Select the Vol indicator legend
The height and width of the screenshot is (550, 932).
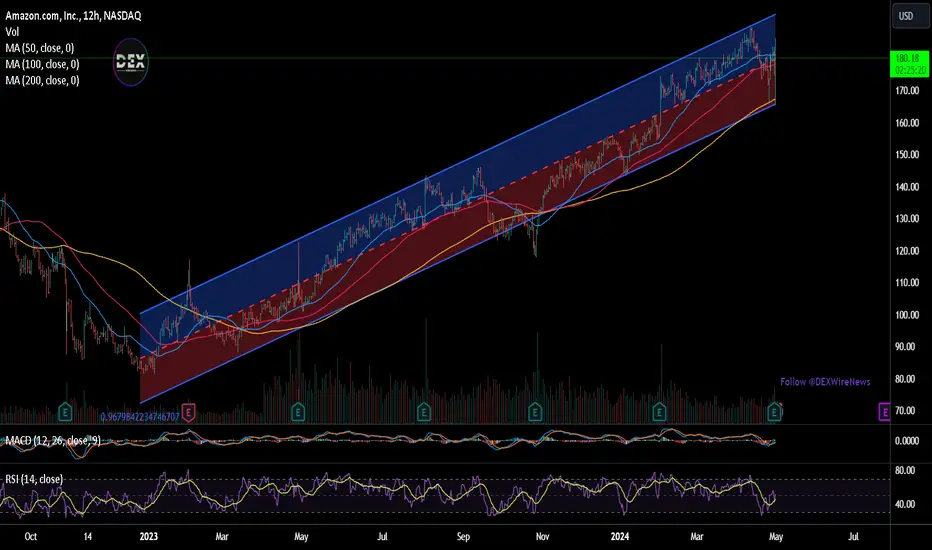pyautogui.click(x=12, y=32)
